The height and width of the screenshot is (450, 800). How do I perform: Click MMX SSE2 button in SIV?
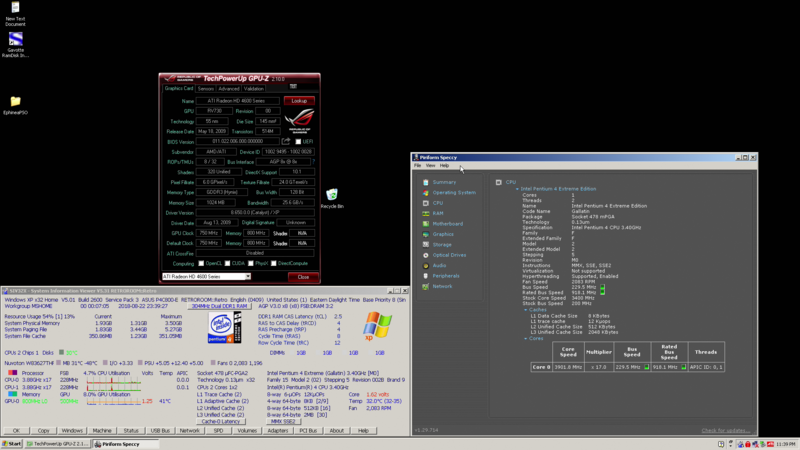pyautogui.click(x=283, y=422)
